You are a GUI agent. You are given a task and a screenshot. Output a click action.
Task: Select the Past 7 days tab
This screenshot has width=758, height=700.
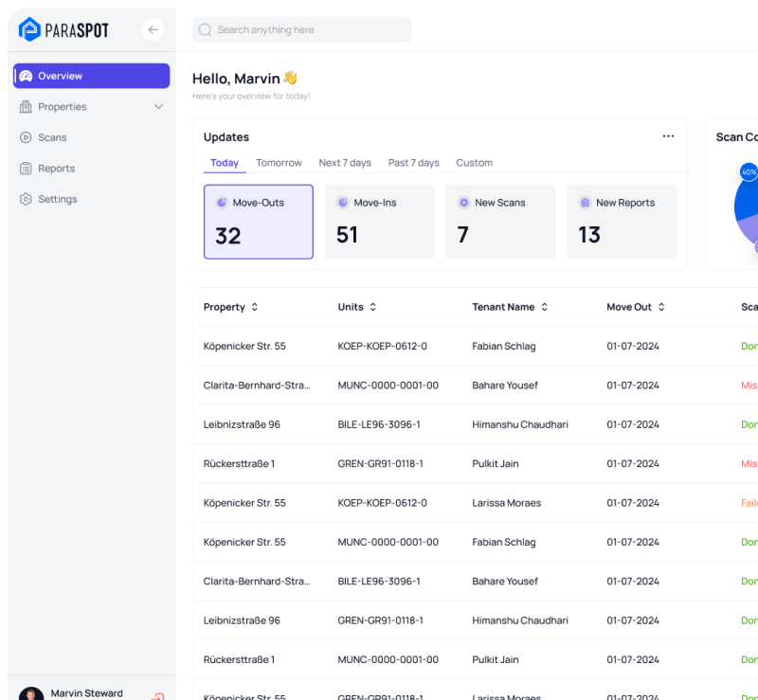pyautogui.click(x=413, y=163)
